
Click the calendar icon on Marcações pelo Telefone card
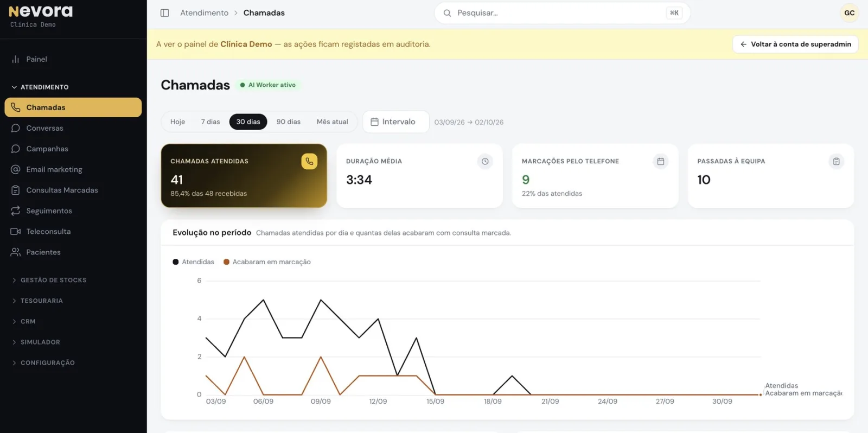pyautogui.click(x=661, y=161)
